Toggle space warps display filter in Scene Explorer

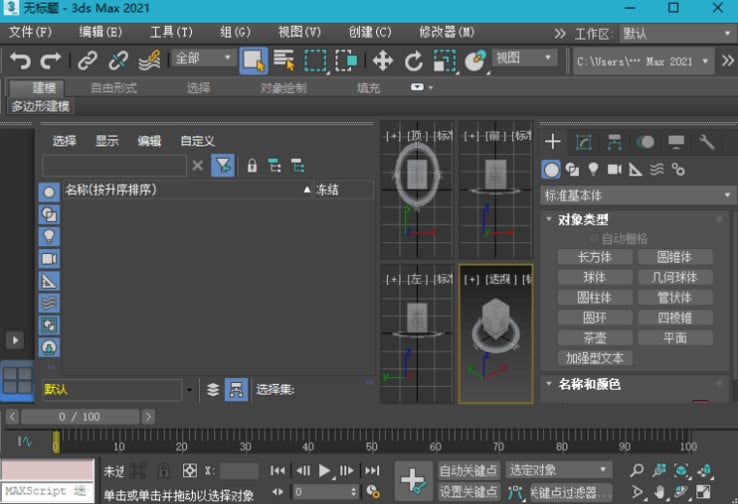49,303
